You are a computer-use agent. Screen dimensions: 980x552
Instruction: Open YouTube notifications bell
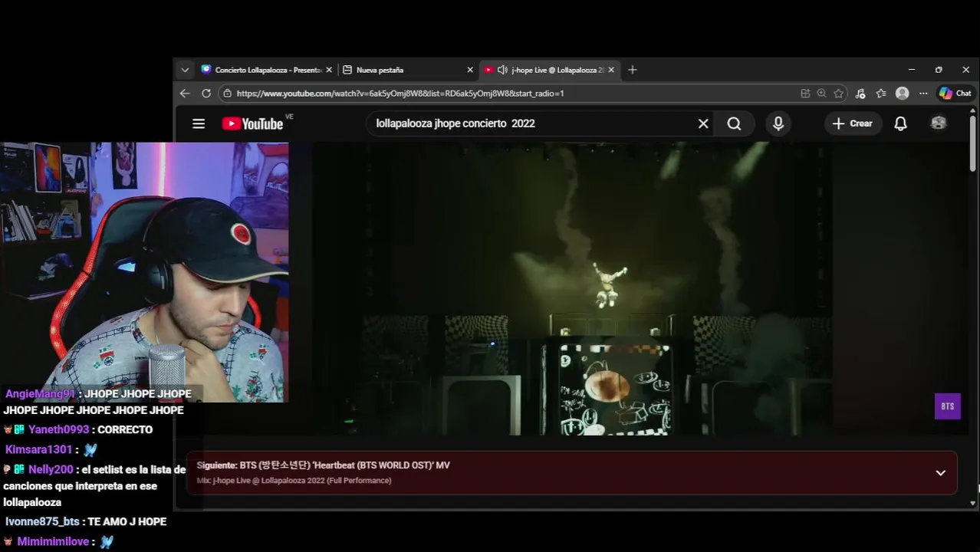(x=901, y=123)
